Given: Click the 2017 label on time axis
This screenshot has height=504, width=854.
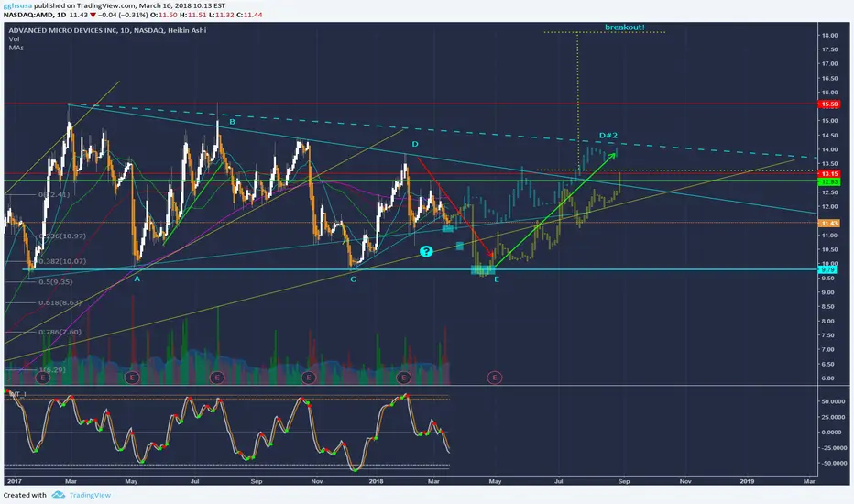Looking at the screenshot, I should (14, 481).
